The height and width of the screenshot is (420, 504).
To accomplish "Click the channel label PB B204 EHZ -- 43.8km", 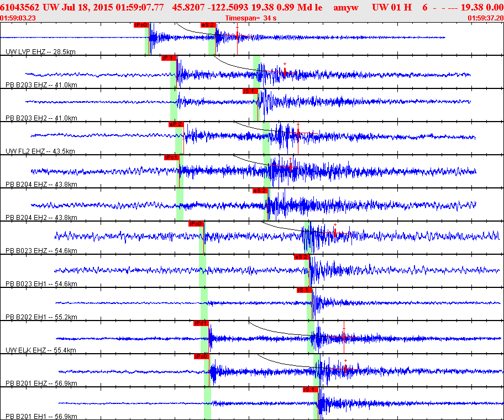I will tap(41, 184).
